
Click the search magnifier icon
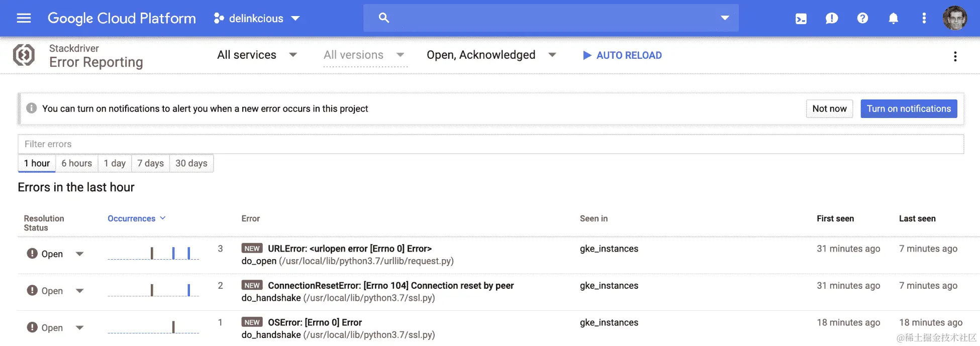click(x=384, y=18)
